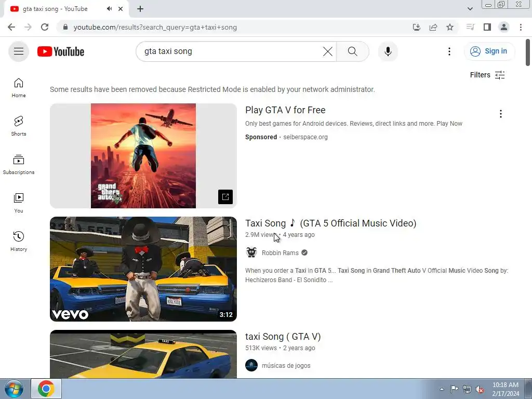Play Taxi Song vevo video thumbnail
The height and width of the screenshot is (399, 532).
[143, 269]
